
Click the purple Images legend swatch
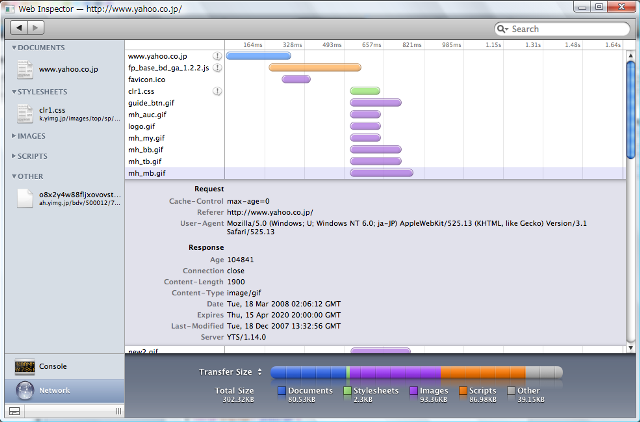pos(413,391)
